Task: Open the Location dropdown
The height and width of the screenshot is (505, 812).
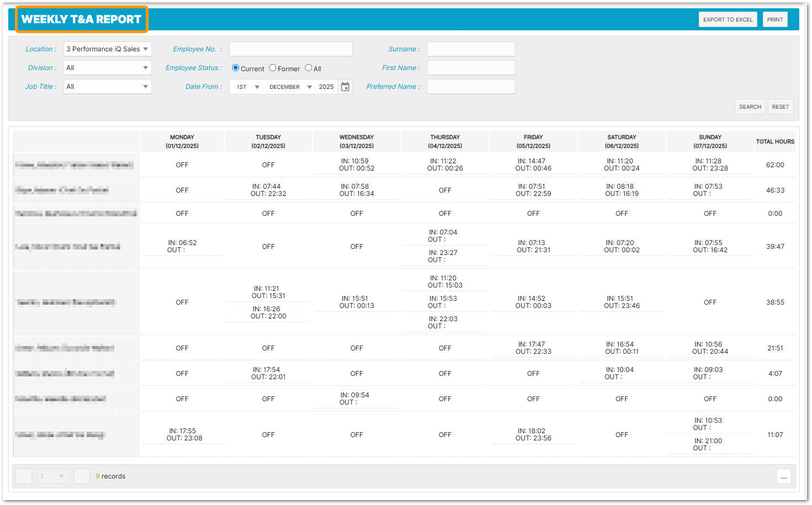Action: coord(108,49)
